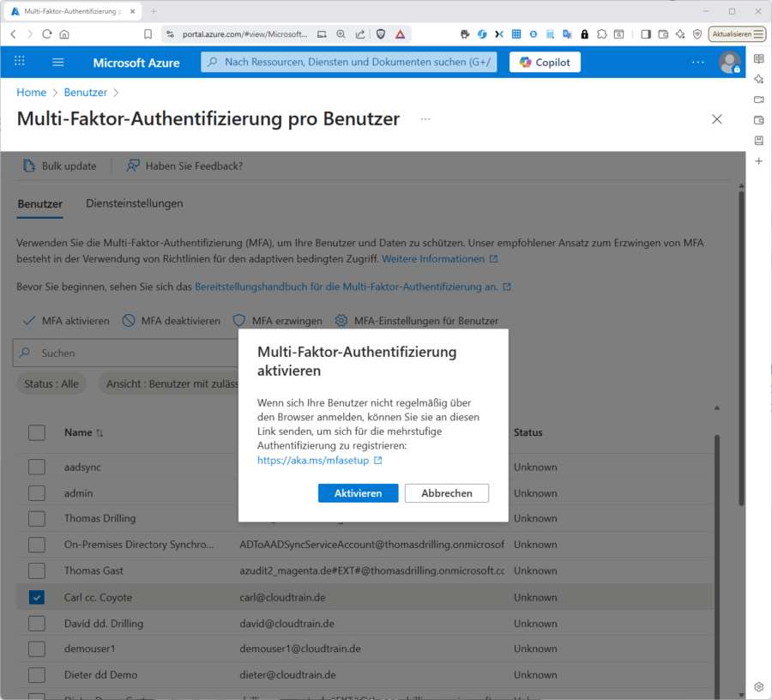Open the extensions puzzle icon
772x700 pixels.
pyautogui.click(x=601, y=34)
